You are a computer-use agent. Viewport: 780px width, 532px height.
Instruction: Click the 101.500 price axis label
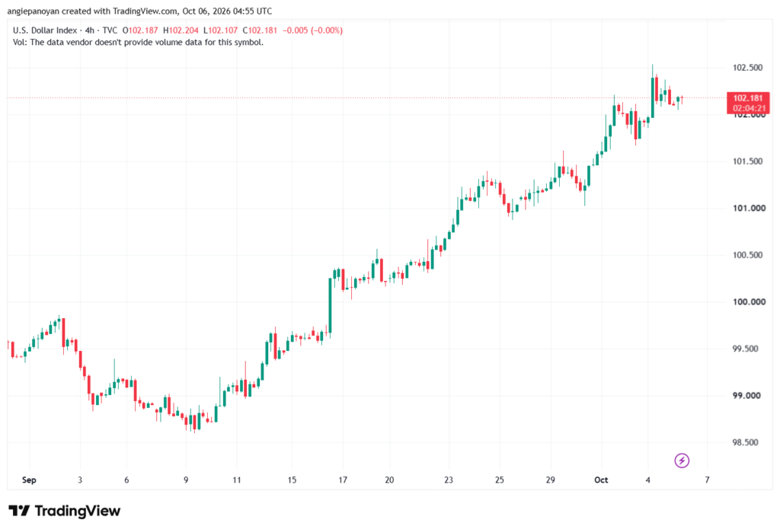tap(748, 161)
